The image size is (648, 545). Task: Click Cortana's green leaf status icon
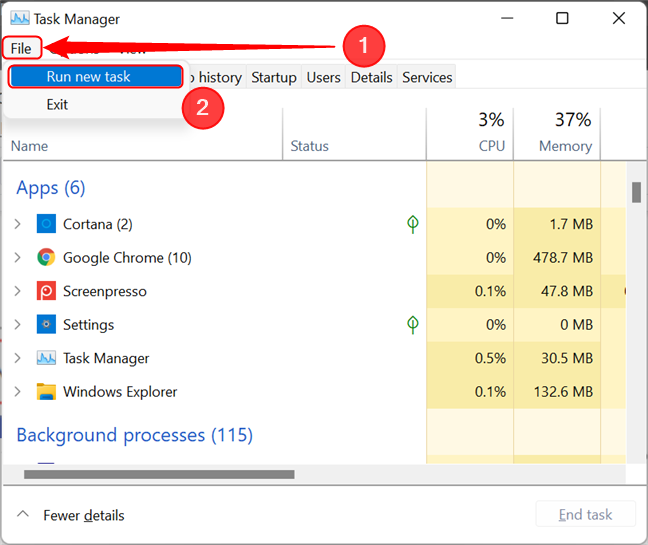[413, 224]
